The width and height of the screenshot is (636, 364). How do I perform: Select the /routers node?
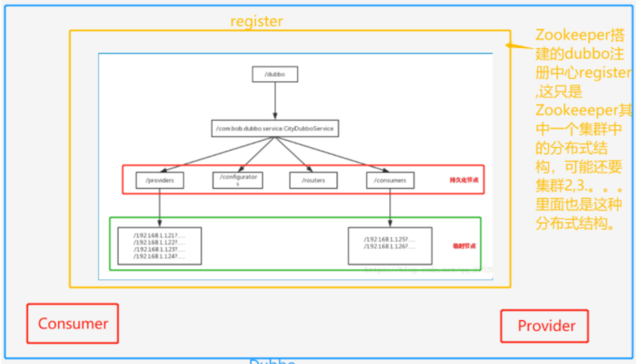tap(314, 180)
